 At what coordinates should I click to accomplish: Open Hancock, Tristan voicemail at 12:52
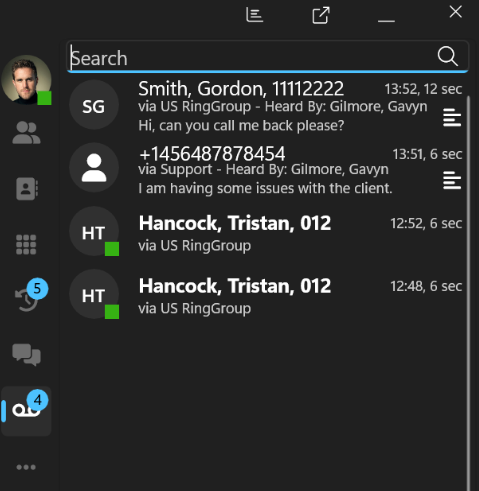[266, 231]
